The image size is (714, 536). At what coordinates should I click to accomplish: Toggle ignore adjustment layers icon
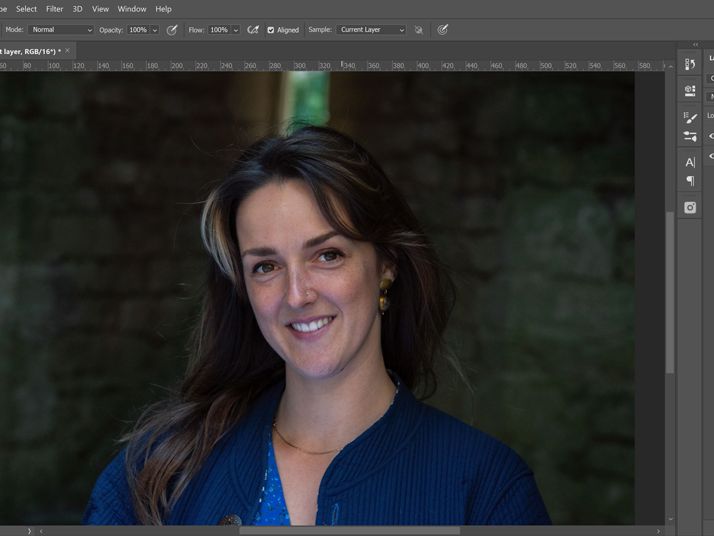coord(418,30)
